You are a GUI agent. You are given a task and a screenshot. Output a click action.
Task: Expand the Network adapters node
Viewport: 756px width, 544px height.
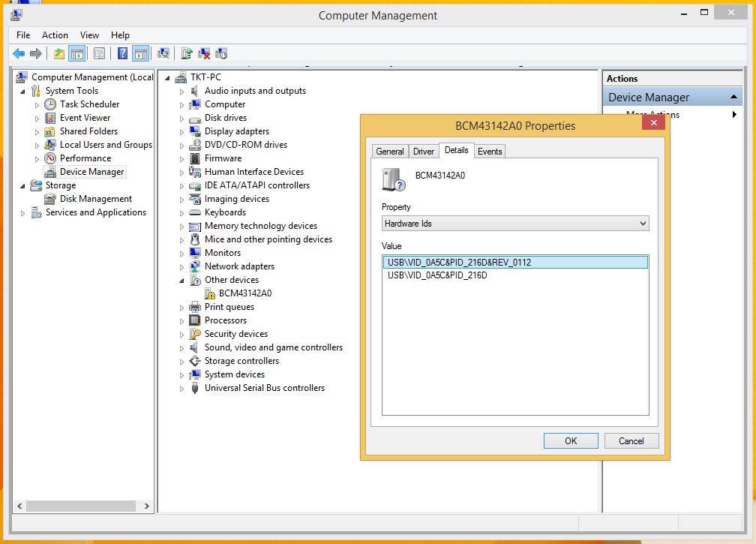[181, 267]
